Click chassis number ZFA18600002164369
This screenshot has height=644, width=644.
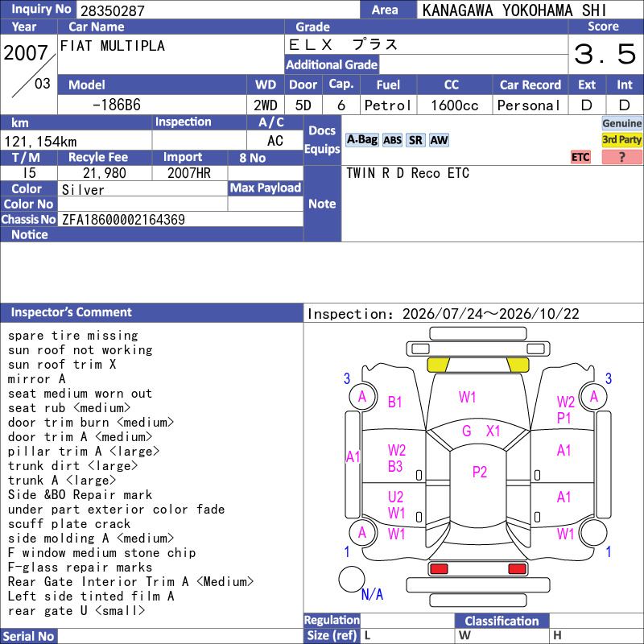click(x=123, y=220)
